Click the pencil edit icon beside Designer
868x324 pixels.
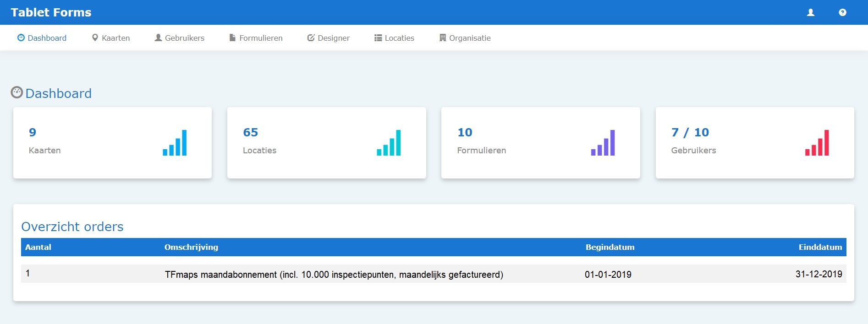coord(311,38)
